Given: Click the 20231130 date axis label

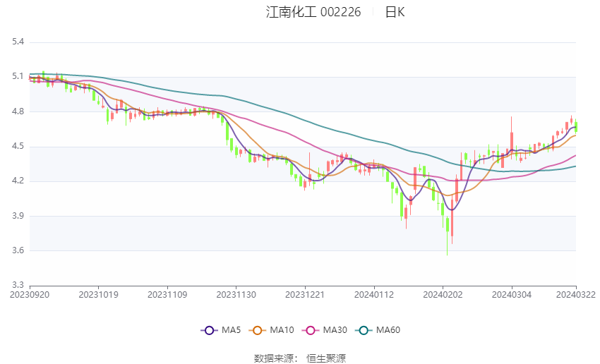Looking at the screenshot, I should (x=235, y=294).
